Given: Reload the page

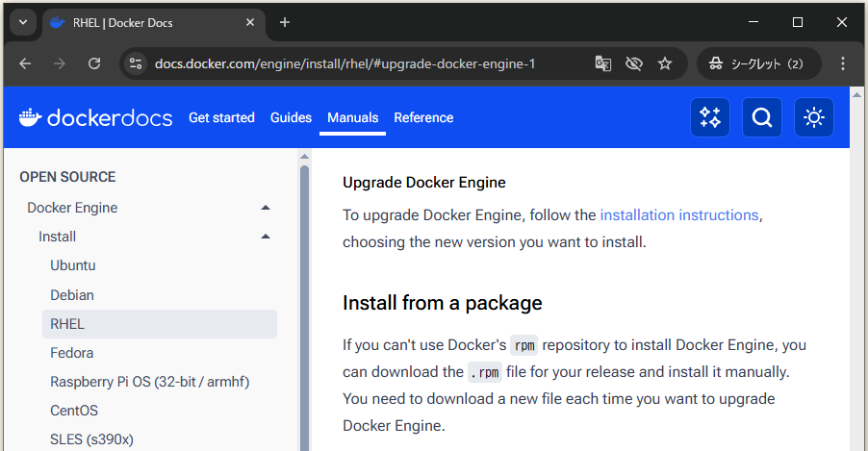Looking at the screenshot, I should point(94,63).
